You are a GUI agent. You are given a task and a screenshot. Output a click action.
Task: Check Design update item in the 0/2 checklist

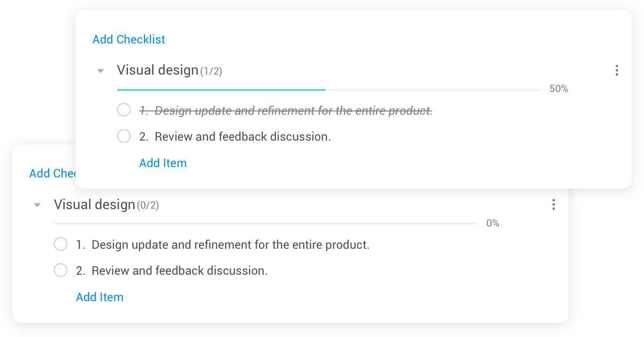[x=60, y=244]
